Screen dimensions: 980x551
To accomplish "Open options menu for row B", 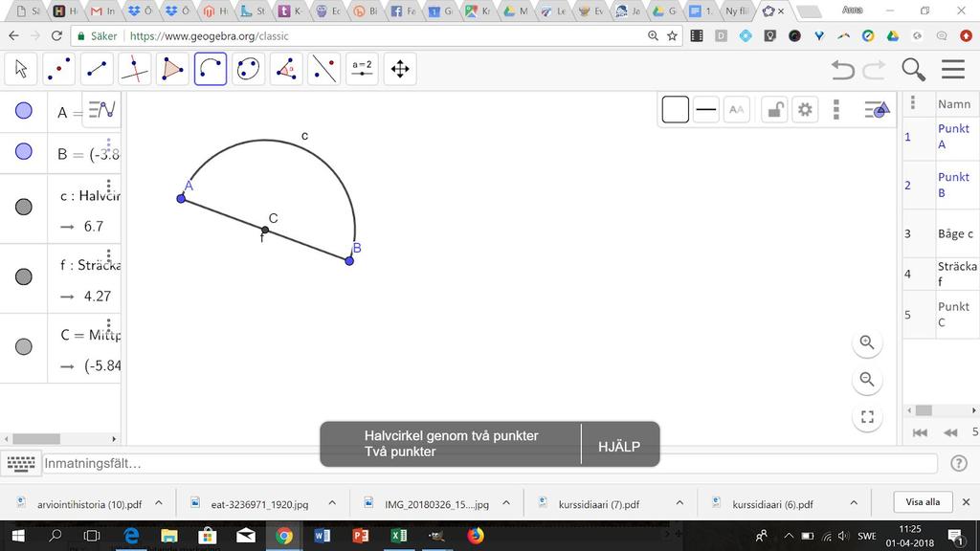I will point(109,145).
